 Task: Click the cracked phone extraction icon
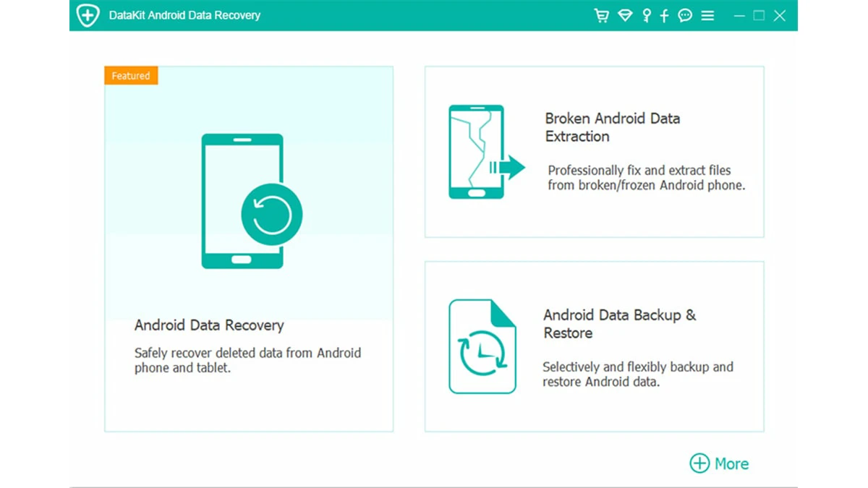tap(486, 152)
